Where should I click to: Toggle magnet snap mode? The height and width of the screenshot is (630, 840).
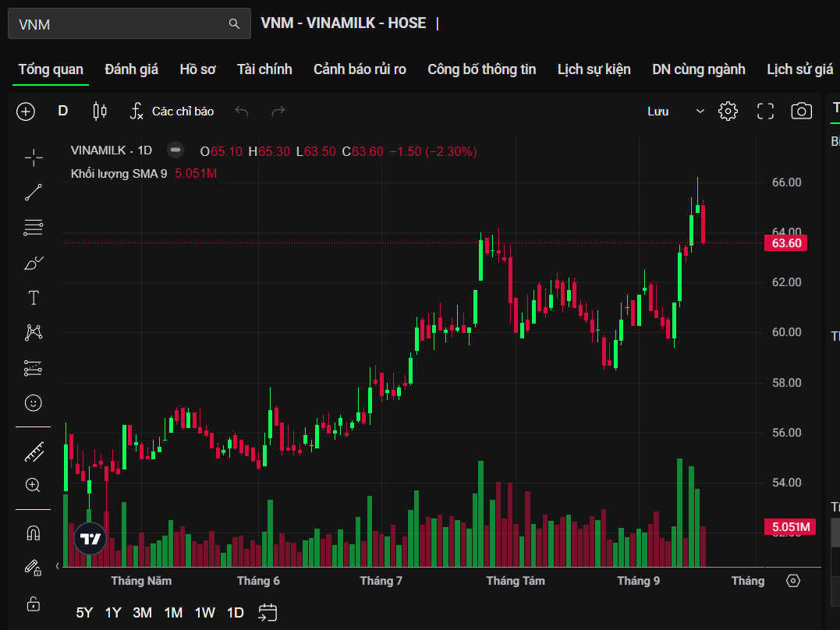tap(34, 533)
